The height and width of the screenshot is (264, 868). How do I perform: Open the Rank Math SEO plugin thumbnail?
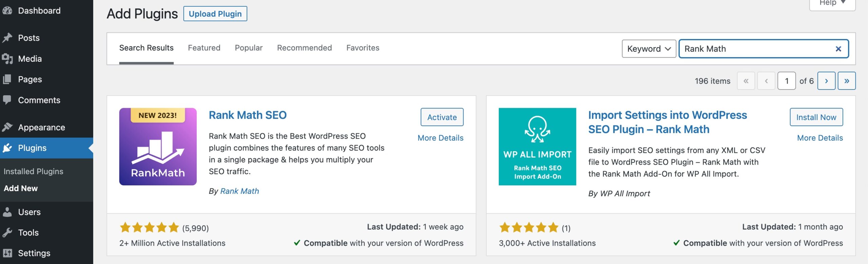tap(158, 147)
